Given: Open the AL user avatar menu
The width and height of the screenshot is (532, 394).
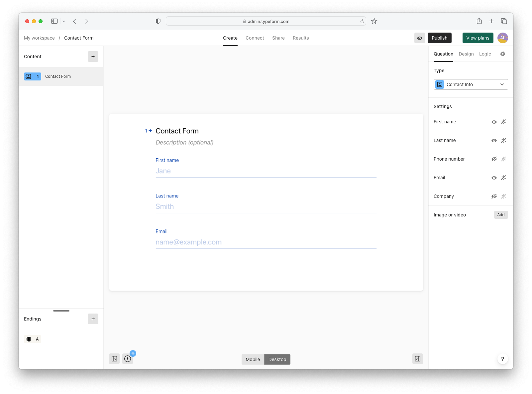Looking at the screenshot, I should [x=503, y=38].
